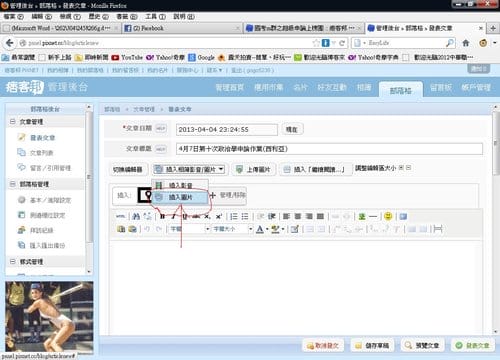The height and width of the screenshot is (360, 500).
Task: Insert horizontal rule line
Action: [373, 216]
